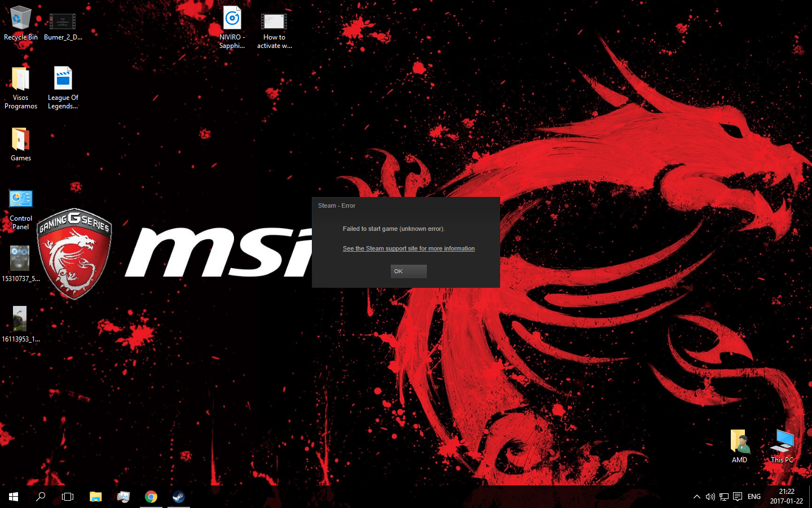Open the Windows Start menu

point(14,497)
